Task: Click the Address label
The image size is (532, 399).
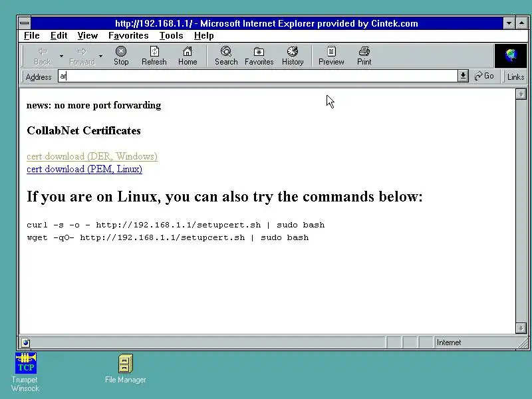Action: (x=39, y=77)
